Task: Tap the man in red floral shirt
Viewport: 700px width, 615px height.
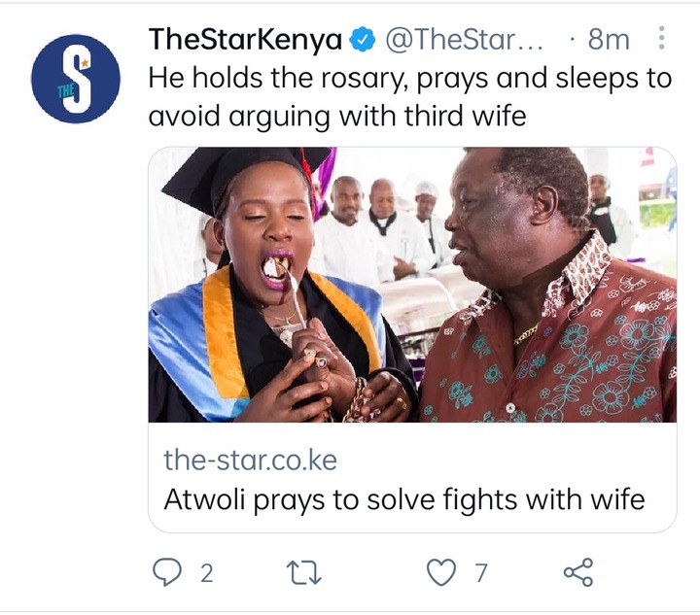Action: [549, 286]
